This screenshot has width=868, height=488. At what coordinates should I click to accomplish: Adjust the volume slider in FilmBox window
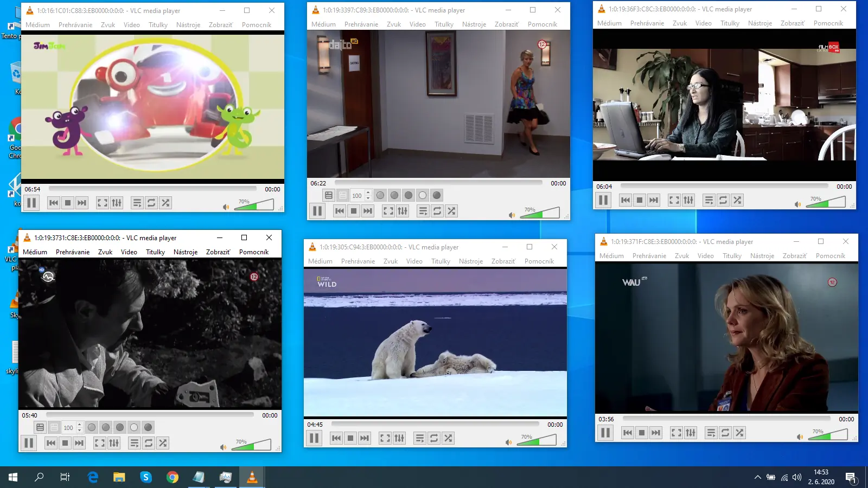click(x=826, y=202)
